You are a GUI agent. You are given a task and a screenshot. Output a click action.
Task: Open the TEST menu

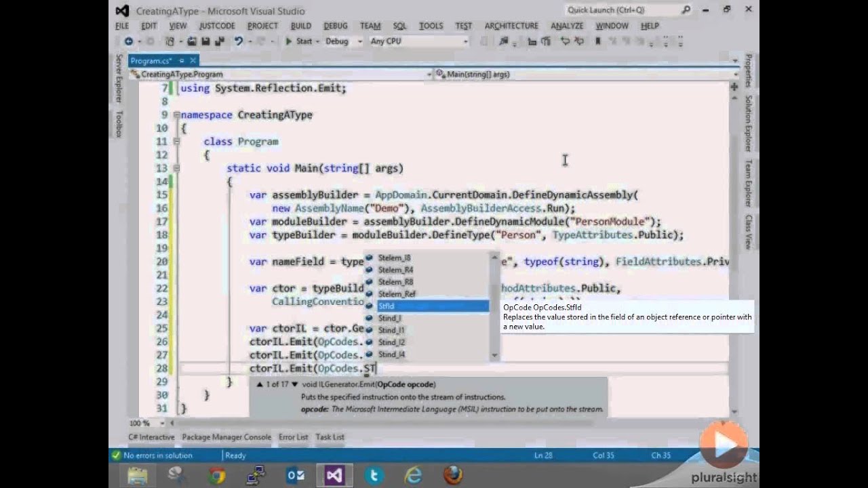[464, 26]
